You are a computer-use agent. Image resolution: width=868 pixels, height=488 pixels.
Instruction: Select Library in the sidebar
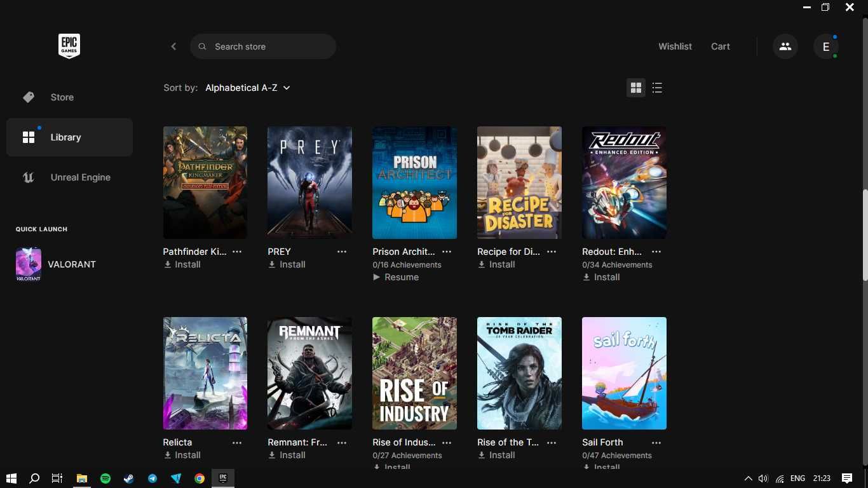coord(69,137)
